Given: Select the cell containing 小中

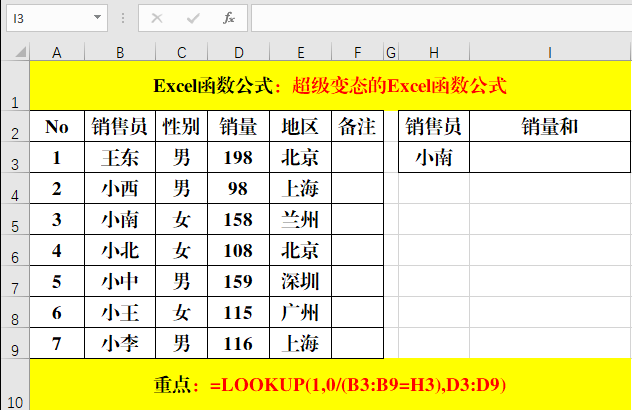Looking at the screenshot, I should tap(120, 281).
